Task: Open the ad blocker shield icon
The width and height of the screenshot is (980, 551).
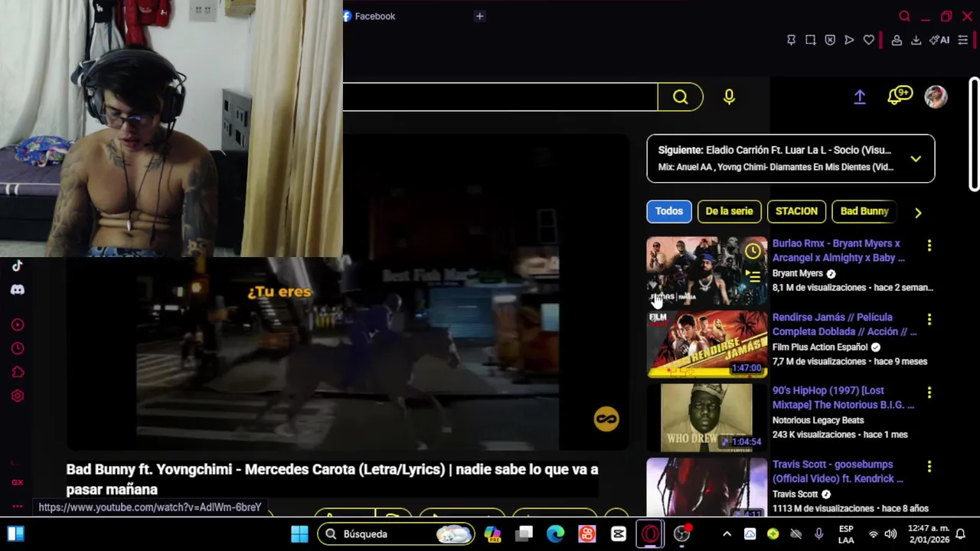Action: [x=830, y=40]
